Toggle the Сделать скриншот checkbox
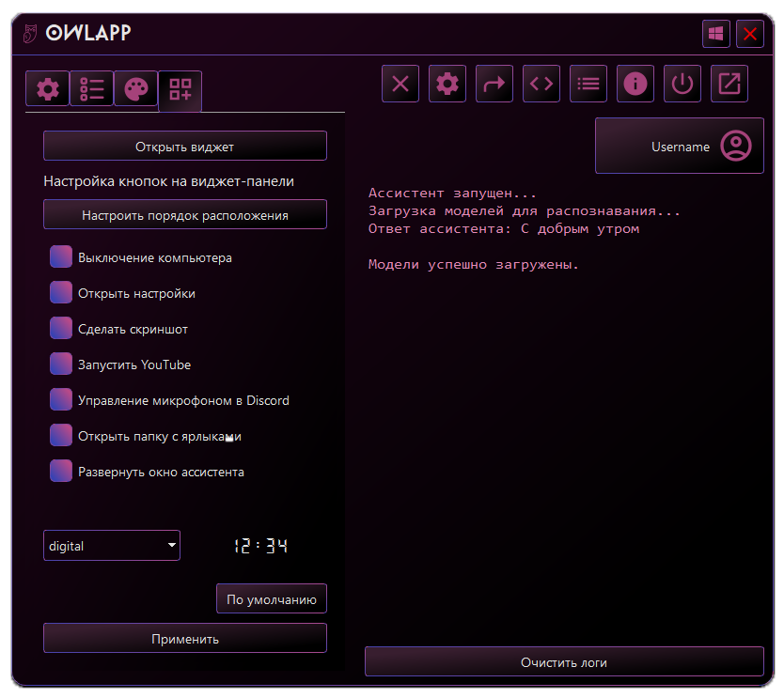The width and height of the screenshot is (784, 698). (61, 329)
